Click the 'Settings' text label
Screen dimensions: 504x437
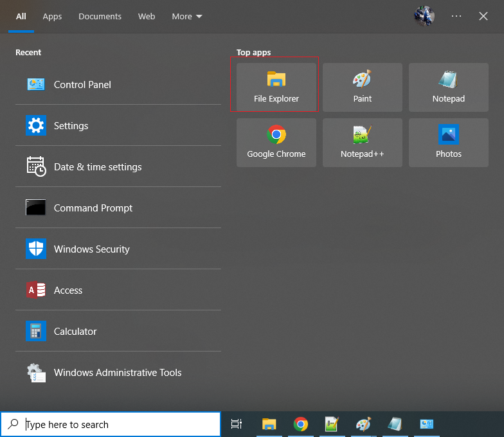[x=71, y=126]
